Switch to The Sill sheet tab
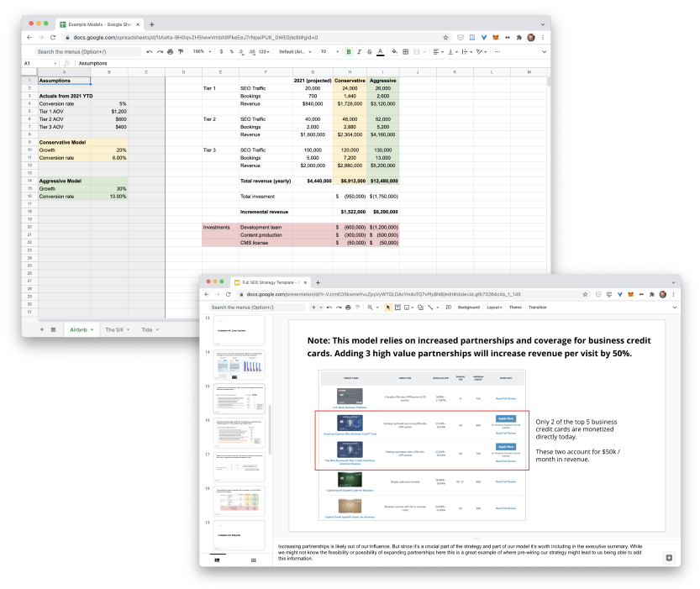 [x=117, y=329]
